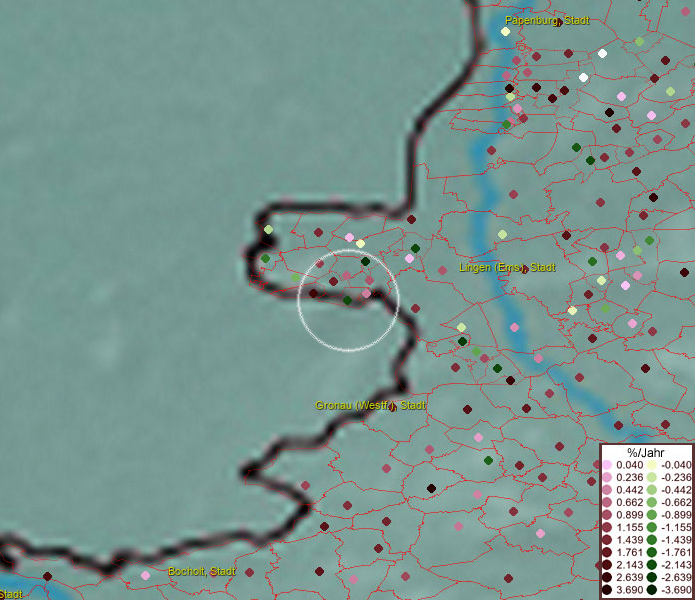Click the dark marker within Lingen (Ems) label

524,270
